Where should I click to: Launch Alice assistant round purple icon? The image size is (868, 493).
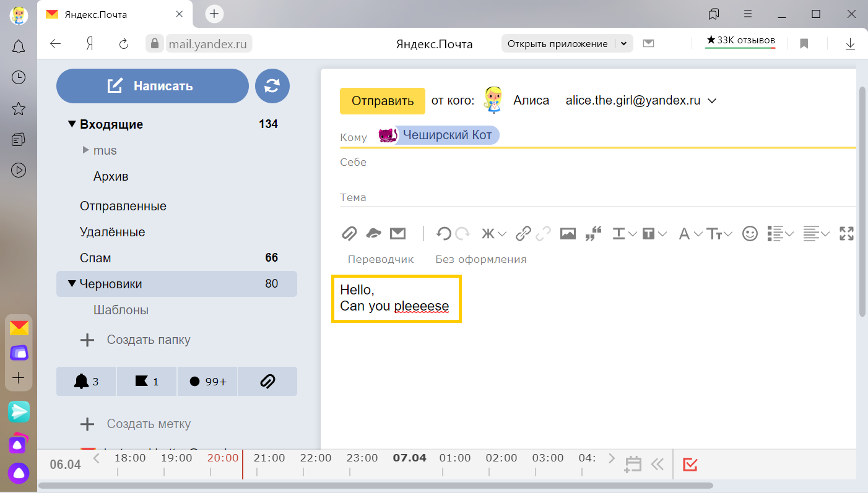(x=19, y=473)
